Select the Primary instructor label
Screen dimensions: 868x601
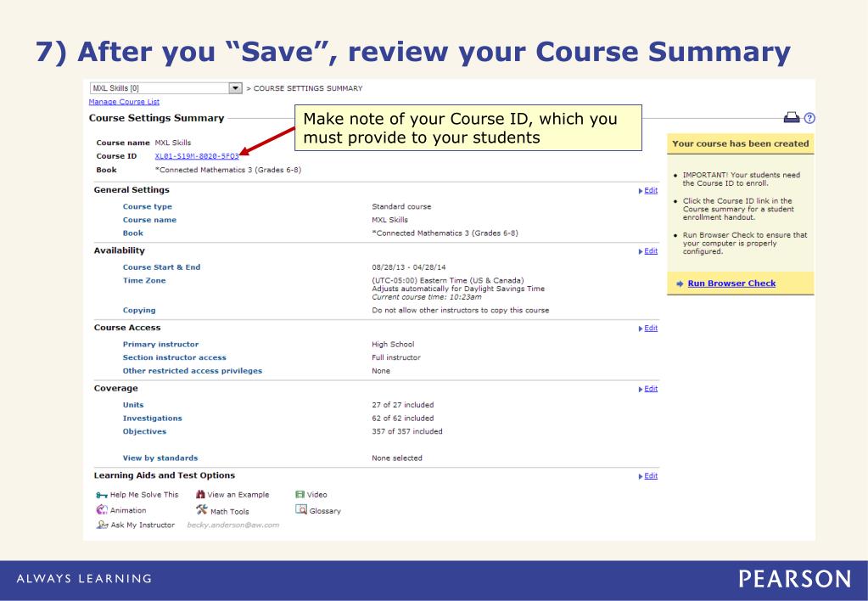160,344
